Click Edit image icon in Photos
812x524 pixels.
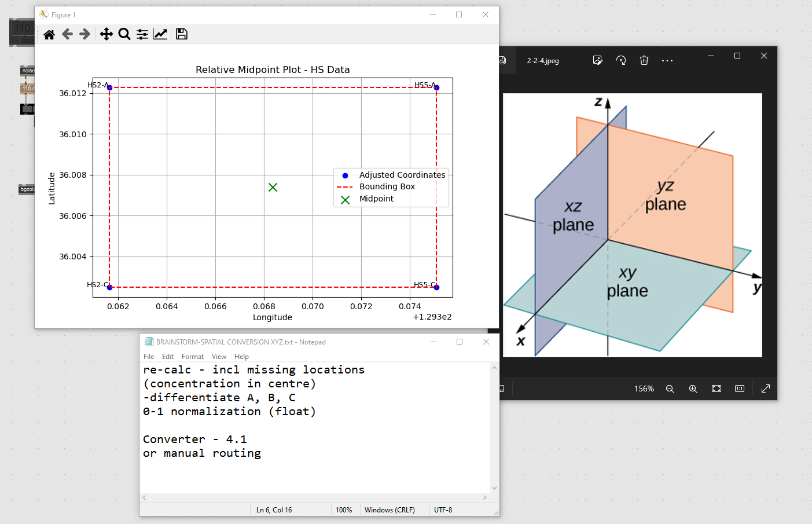[598, 60]
